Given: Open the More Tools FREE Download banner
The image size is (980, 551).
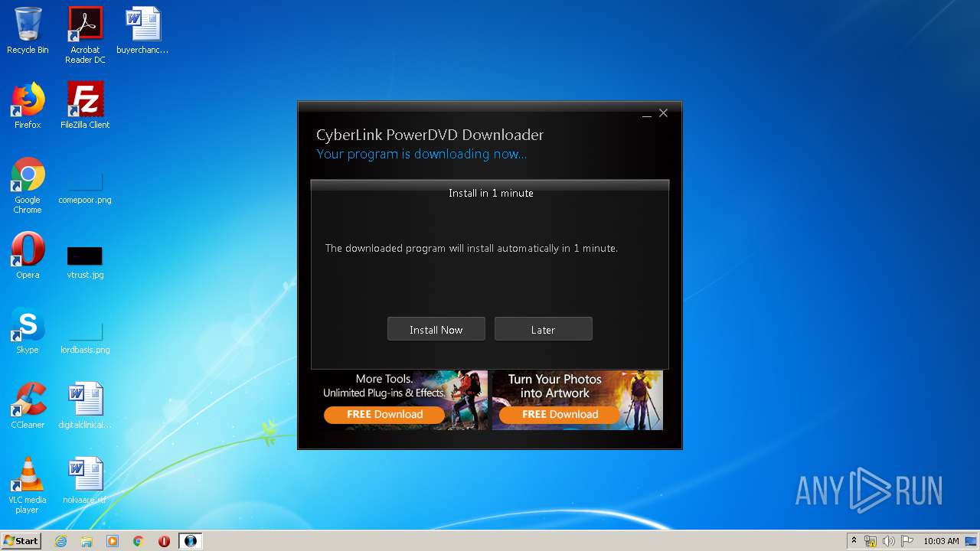Looking at the screenshot, I should [402, 400].
